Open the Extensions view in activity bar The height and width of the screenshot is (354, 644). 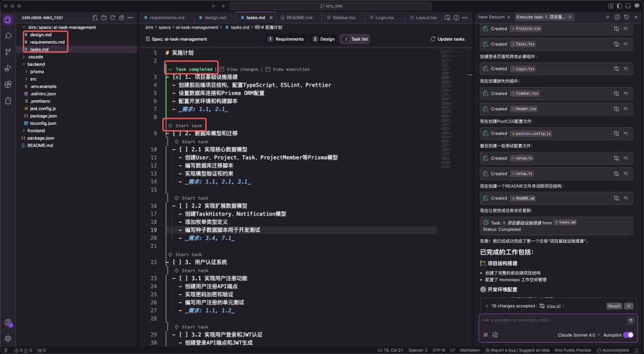point(8,84)
